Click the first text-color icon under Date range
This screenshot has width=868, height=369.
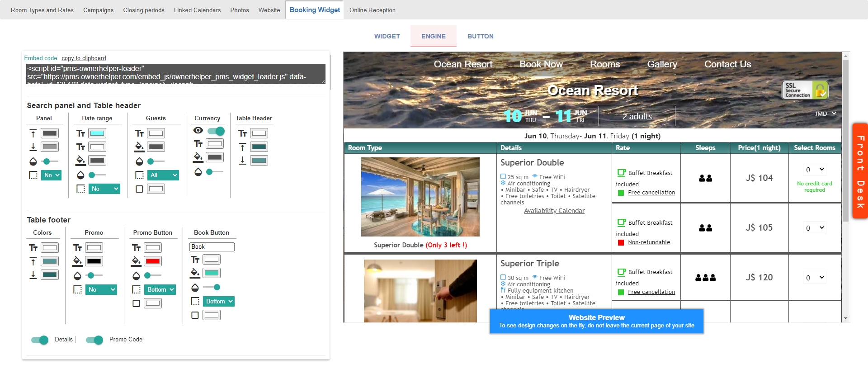tap(80, 133)
